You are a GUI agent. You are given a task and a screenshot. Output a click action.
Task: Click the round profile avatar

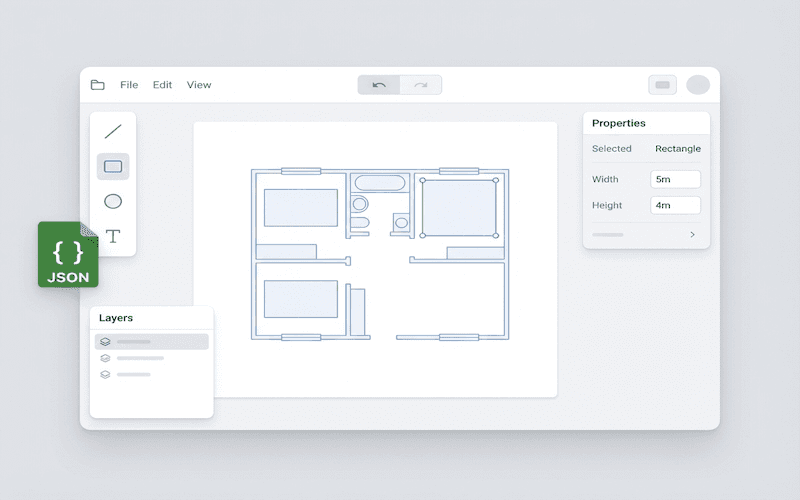[x=698, y=85]
